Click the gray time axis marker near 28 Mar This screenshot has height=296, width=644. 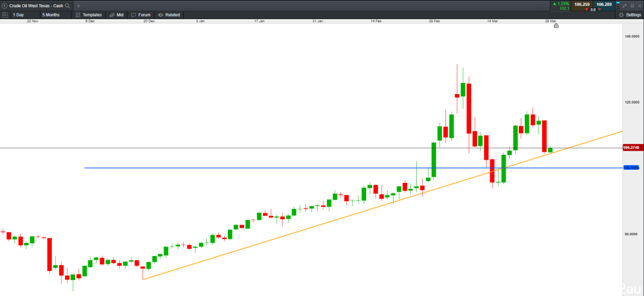[556, 26]
